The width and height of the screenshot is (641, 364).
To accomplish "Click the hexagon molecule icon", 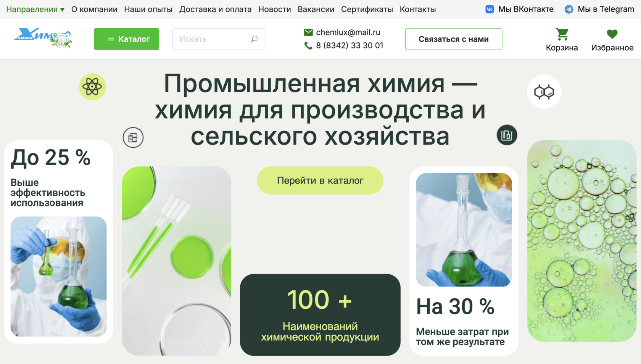I will point(544,92).
